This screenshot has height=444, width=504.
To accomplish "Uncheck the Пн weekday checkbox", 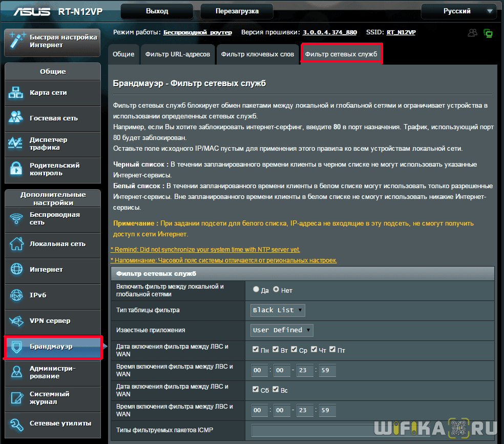I will pos(256,350).
